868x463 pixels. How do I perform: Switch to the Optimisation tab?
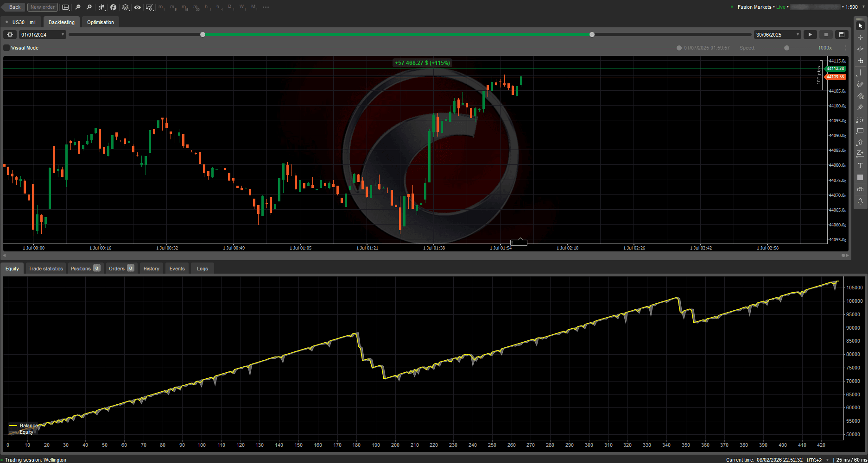click(x=100, y=22)
